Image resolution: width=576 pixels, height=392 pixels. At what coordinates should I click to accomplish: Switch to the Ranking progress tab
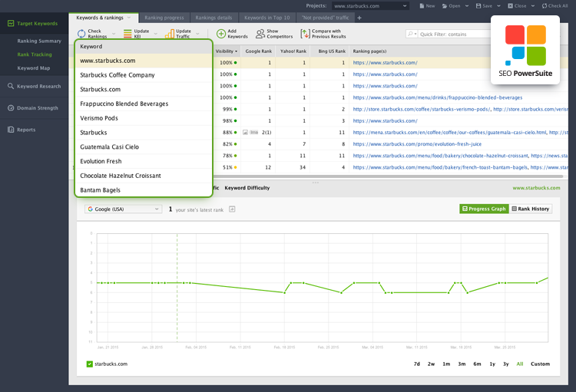point(164,18)
